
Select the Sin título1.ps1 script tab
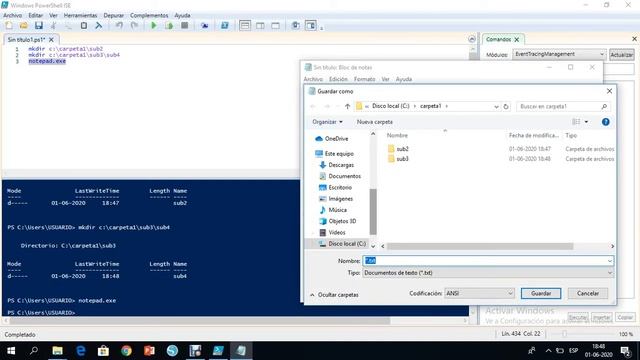[x=26, y=40]
